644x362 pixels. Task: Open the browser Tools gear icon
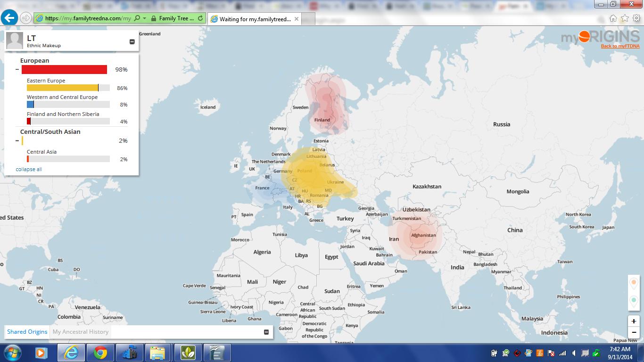click(x=636, y=18)
